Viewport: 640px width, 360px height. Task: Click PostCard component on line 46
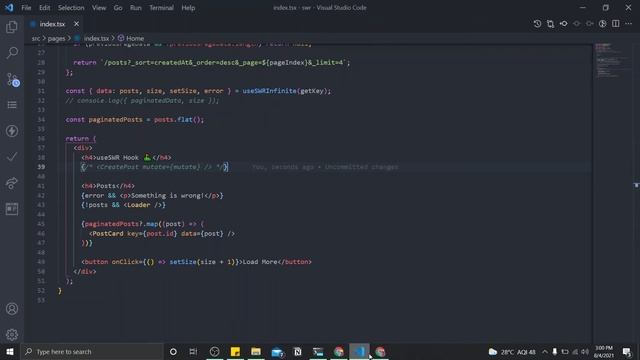click(108, 233)
